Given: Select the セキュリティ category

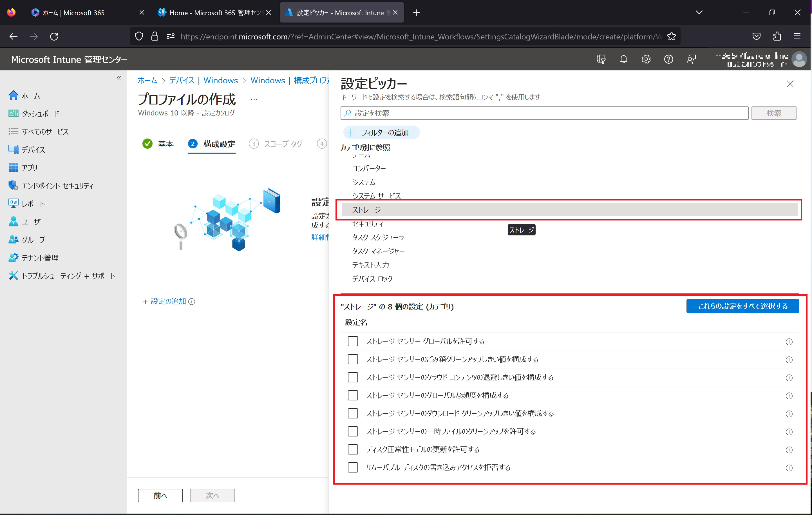Looking at the screenshot, I should point(368,224).
